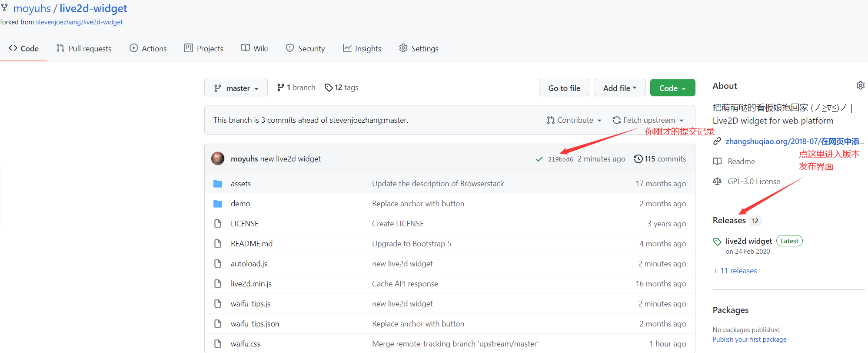Click the About section gear icon
The width and height of the screenshot is (868, 353).
pos(860,85)
